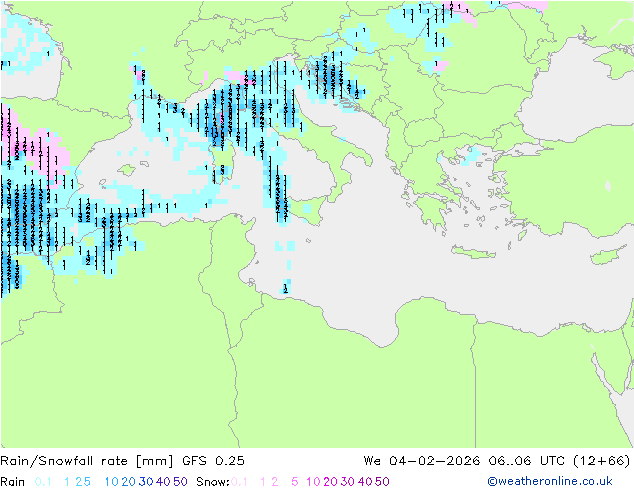The image size is (634, 490).
Task: Pick the snow legend 0.1 value
Action: tap(239, 482)
